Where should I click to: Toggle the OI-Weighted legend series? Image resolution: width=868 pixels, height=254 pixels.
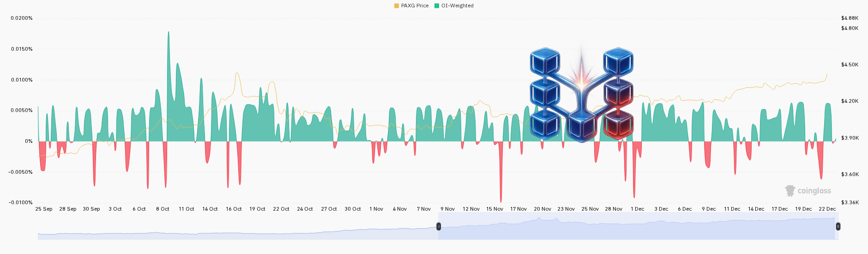[454, 6]
